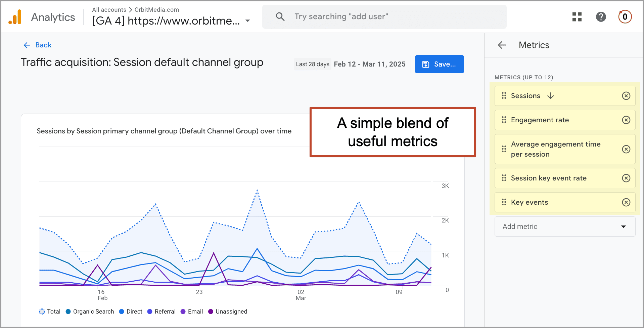
Task: Click the Save button
Action: [x=439, y=64]
